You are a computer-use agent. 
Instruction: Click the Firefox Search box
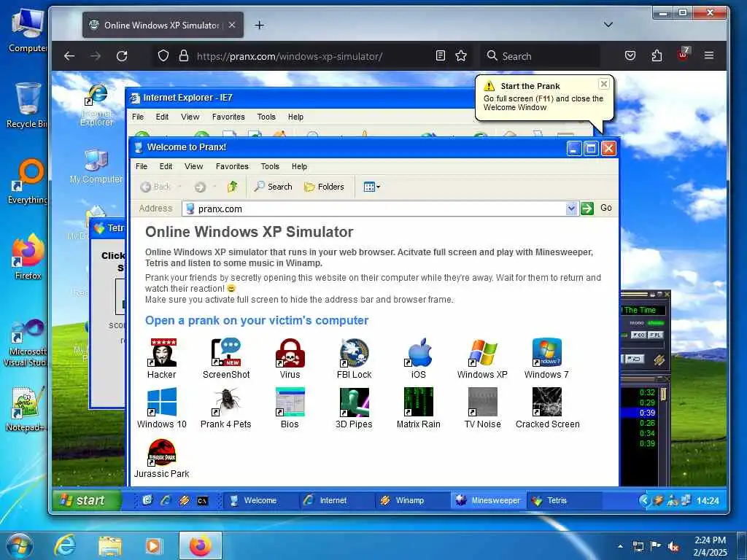tap(541, 56)
